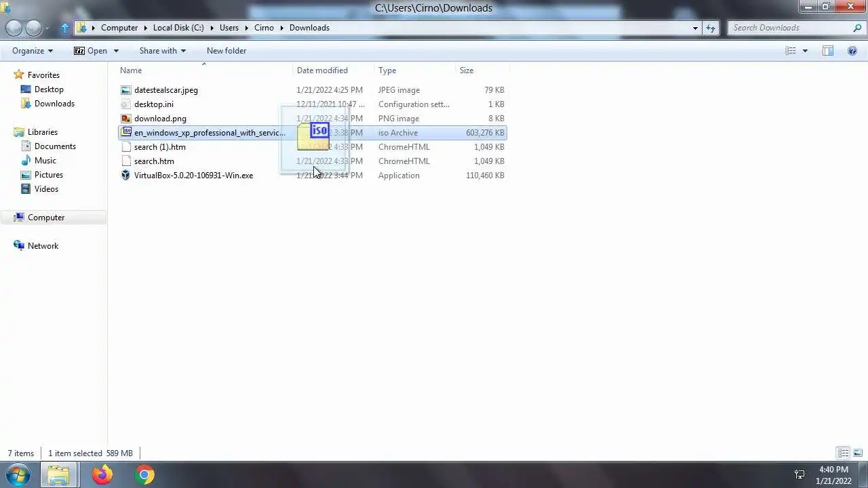Image resolution: width=868 pixels, height=488 pixels.
Task: Expand the breadcrumb arrow after Users
Action: (247, 28)
